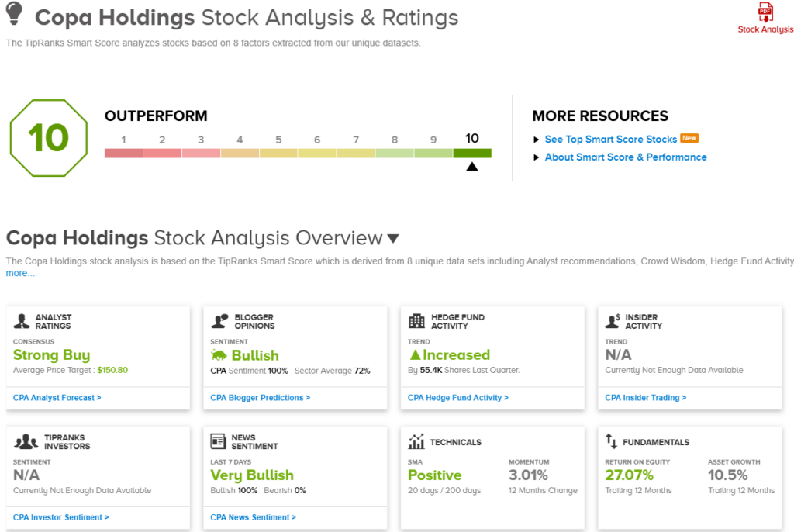Click the Sector Average 72% text
The height and width of the screenshot is (532, 794).
(332, 371)
